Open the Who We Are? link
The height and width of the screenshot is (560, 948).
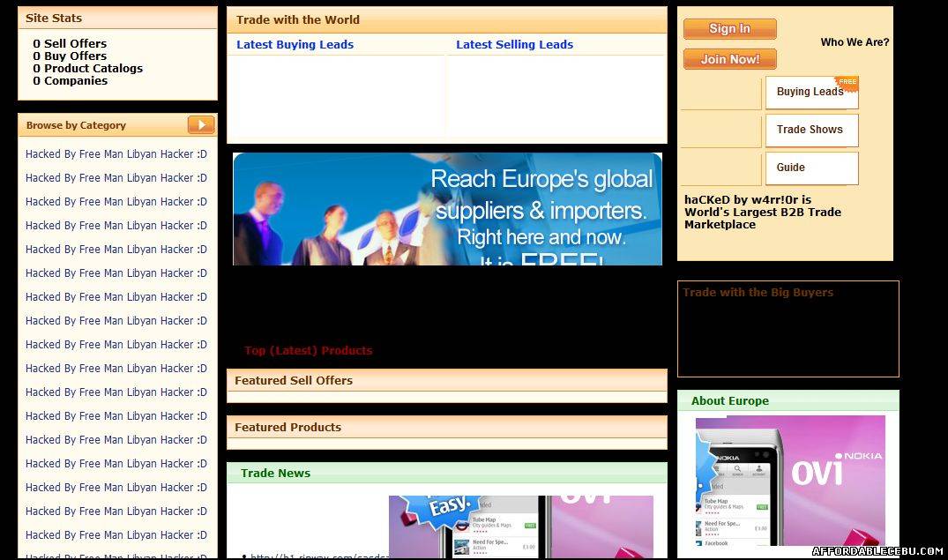pos(855,42)
